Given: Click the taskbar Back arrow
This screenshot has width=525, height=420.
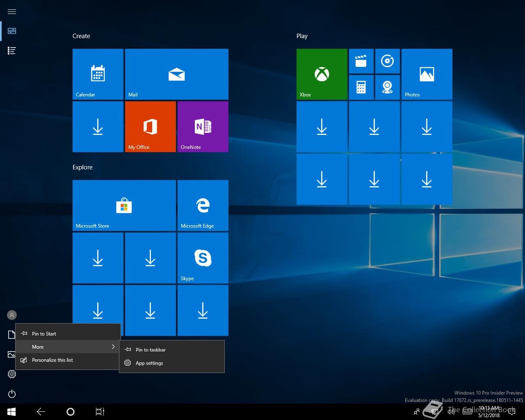Looking at the screenshot, I should click(41, 412).
